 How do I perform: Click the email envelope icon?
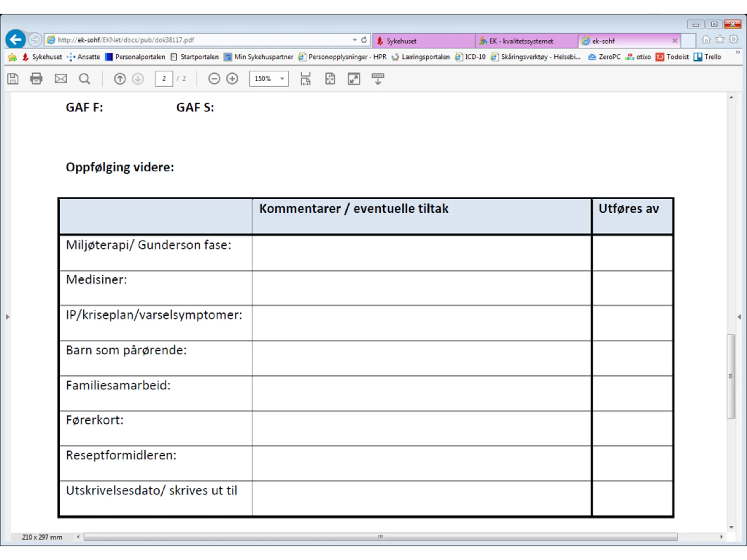click(x=61, y=79)
